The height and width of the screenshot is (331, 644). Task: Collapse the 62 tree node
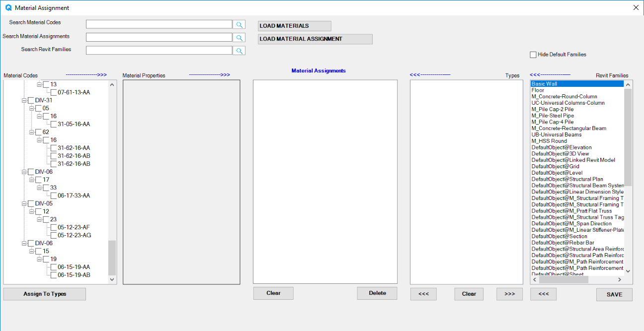[x=31, y=132]
